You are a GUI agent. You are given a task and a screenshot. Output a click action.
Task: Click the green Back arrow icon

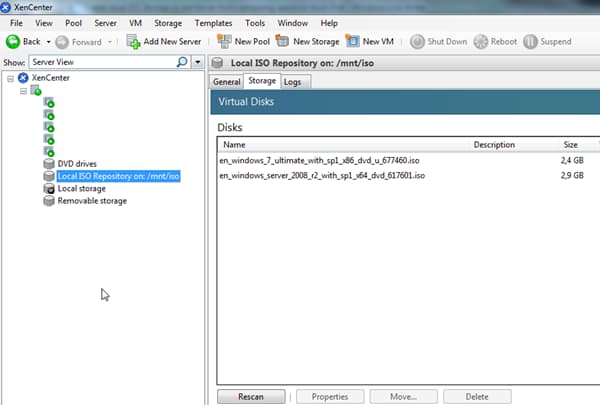(x=13, y=42)
